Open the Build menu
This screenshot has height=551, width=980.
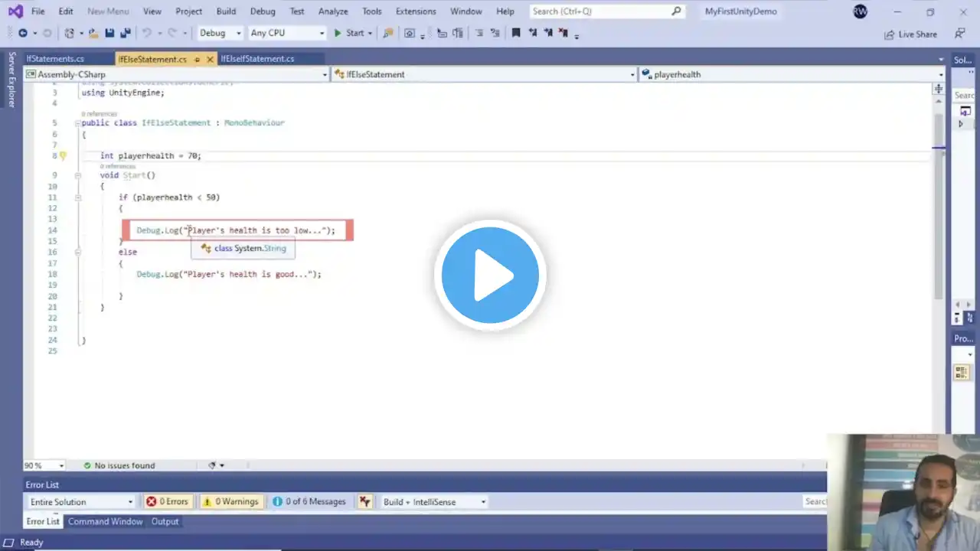[x=226, y=11]
